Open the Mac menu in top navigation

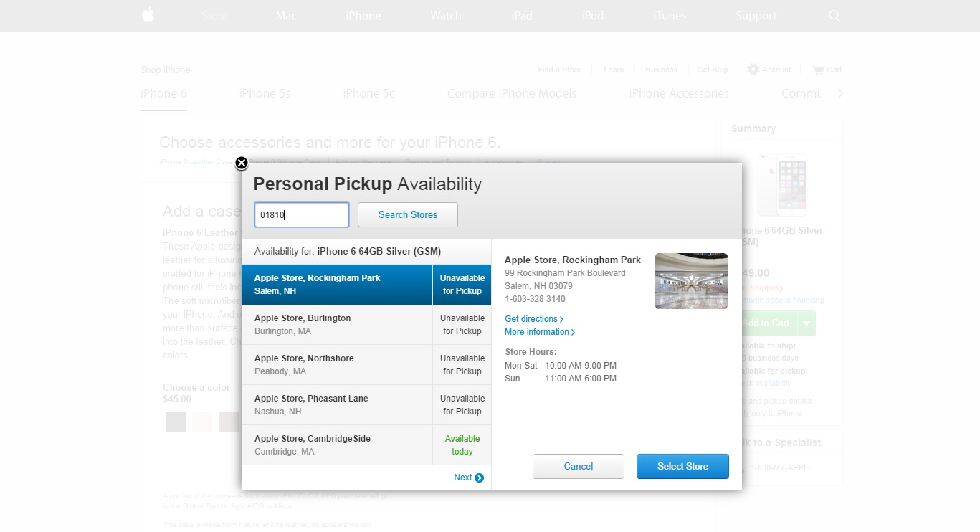click(x=286, y=16)
